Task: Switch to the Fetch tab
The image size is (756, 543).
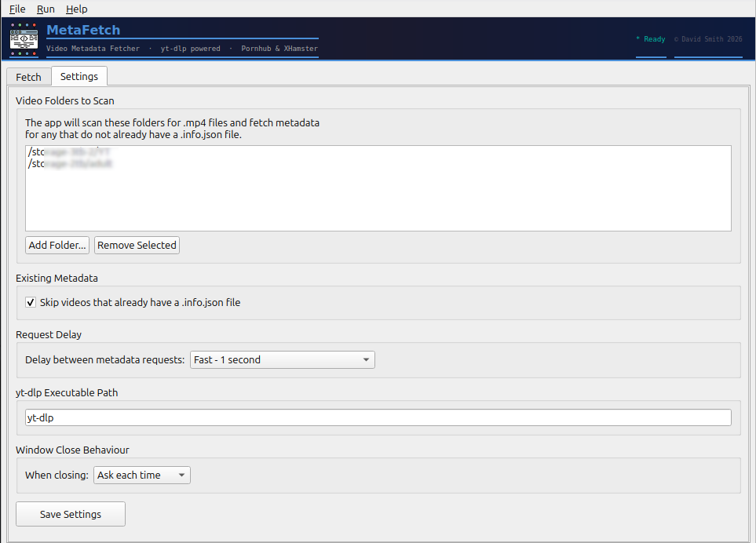Action: (28, 76)
